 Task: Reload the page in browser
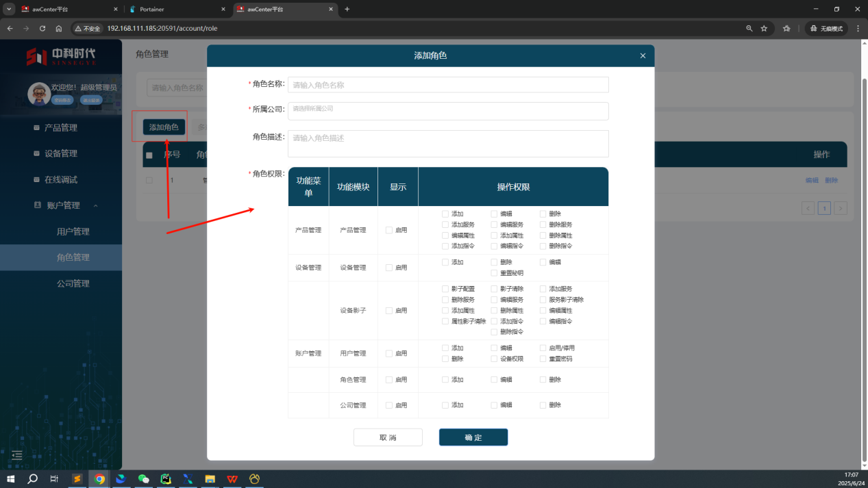(x=42, y=29)
